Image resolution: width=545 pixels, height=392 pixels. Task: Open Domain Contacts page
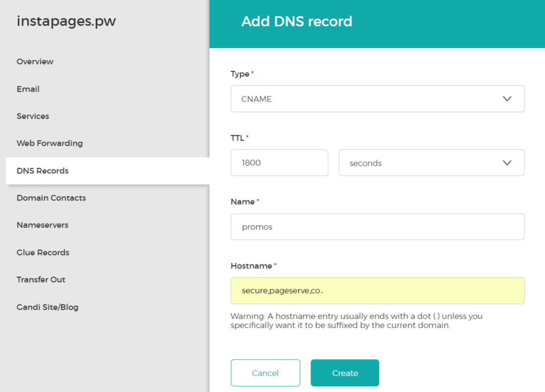coord(51,198)
